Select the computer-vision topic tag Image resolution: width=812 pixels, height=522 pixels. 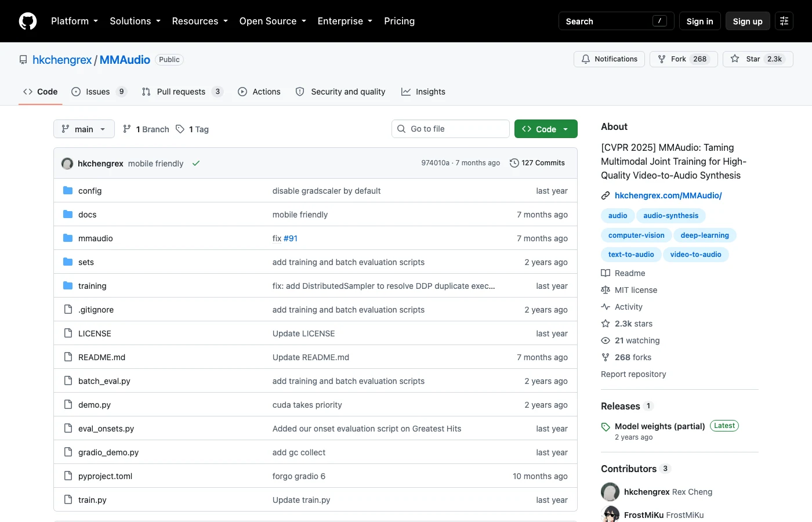pos(636,235)
